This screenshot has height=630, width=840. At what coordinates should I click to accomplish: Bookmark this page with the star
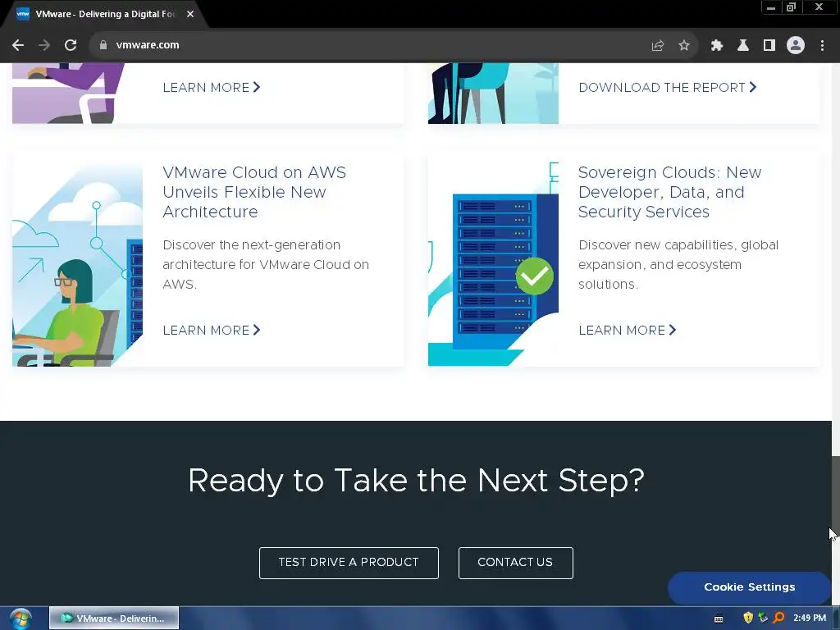(x=683, y=45)
